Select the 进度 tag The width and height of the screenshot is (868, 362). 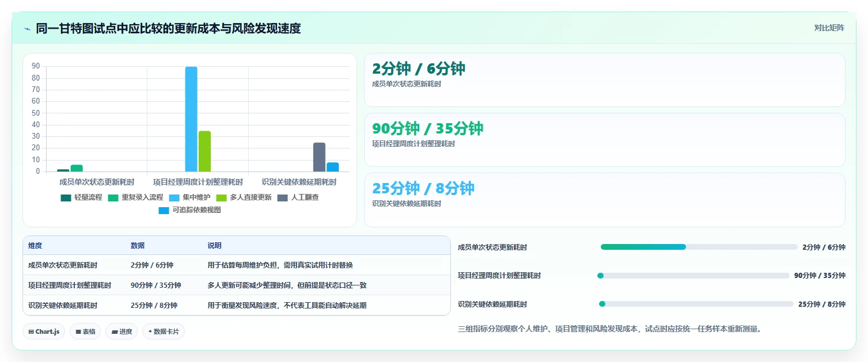pyautogui.click(x=122, y=331)
